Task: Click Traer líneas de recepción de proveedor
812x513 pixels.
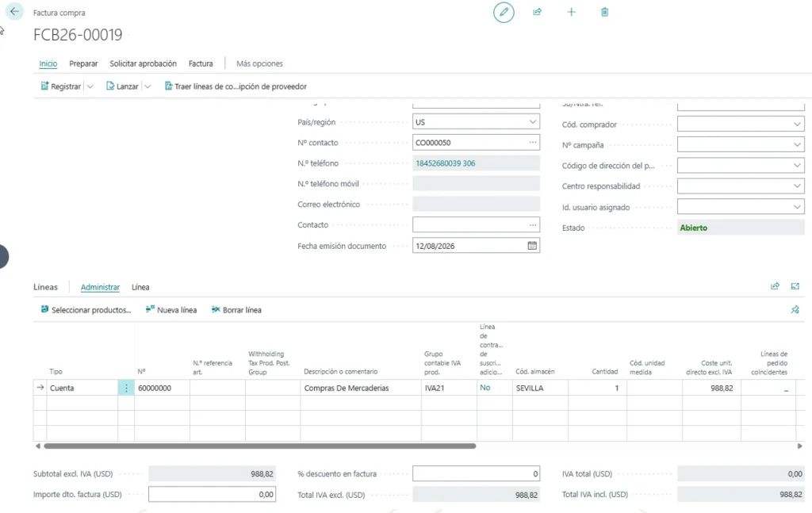Action: (x=236, y=86)
